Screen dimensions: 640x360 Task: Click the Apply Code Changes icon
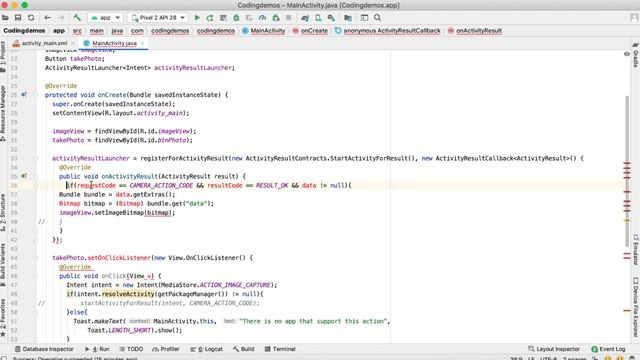point(223,18)
